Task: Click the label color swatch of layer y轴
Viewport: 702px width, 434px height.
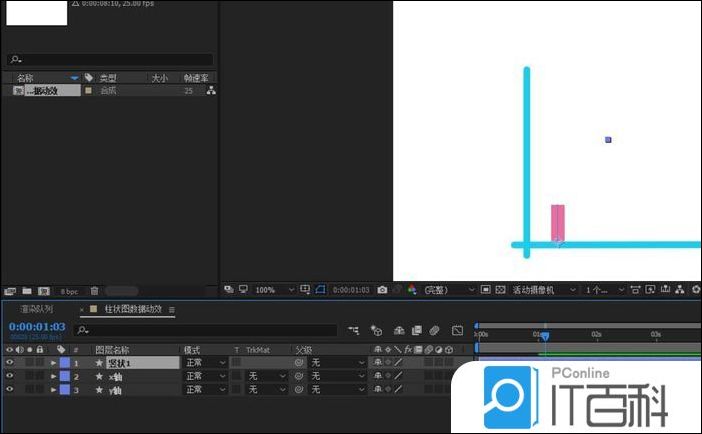Action: 65,389
